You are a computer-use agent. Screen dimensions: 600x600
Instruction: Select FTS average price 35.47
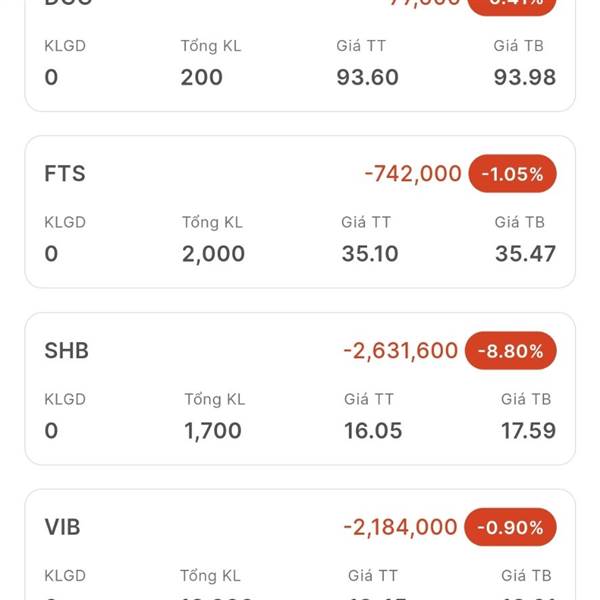525,254
